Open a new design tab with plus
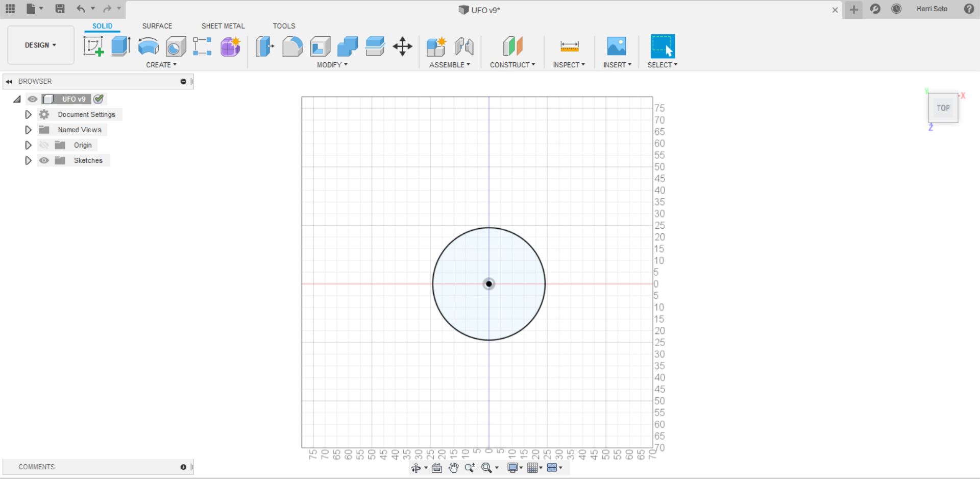Screen dimensions: 980x479 click(853, 9)
